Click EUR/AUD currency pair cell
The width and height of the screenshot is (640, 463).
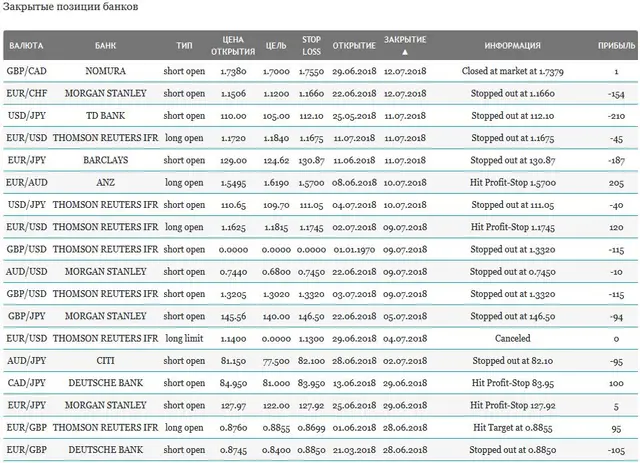point(27,183)
